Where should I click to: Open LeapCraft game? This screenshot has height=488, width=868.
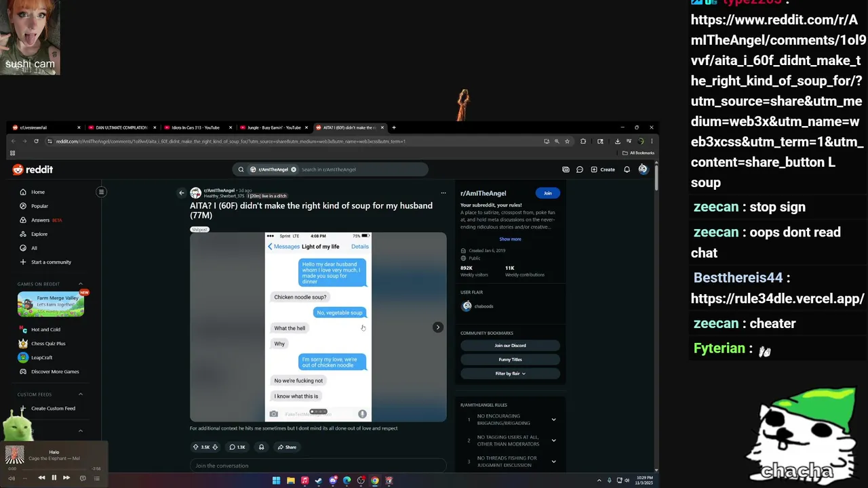pos(41,357)
